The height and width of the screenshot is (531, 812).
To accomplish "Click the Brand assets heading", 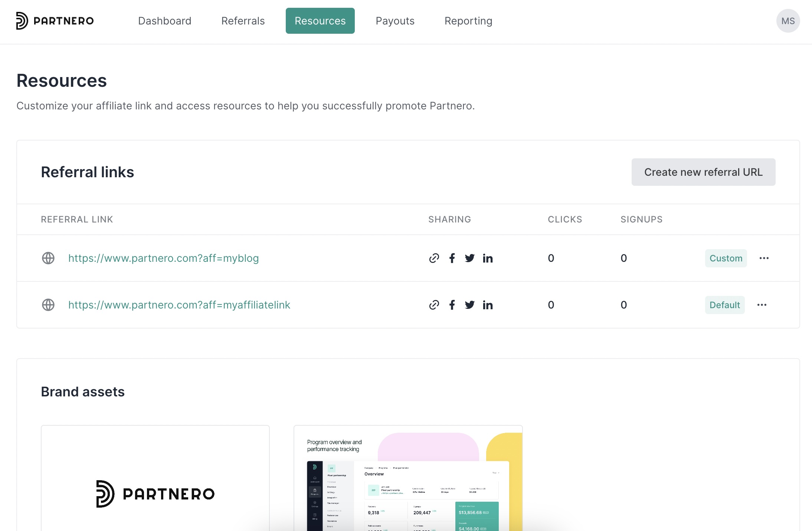I will (83, 392).
